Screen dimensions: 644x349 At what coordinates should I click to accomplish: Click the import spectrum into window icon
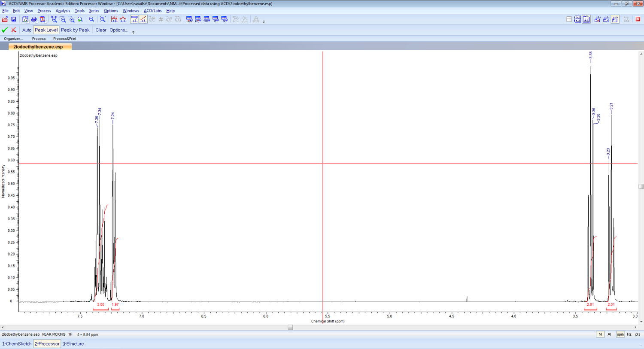606,19
